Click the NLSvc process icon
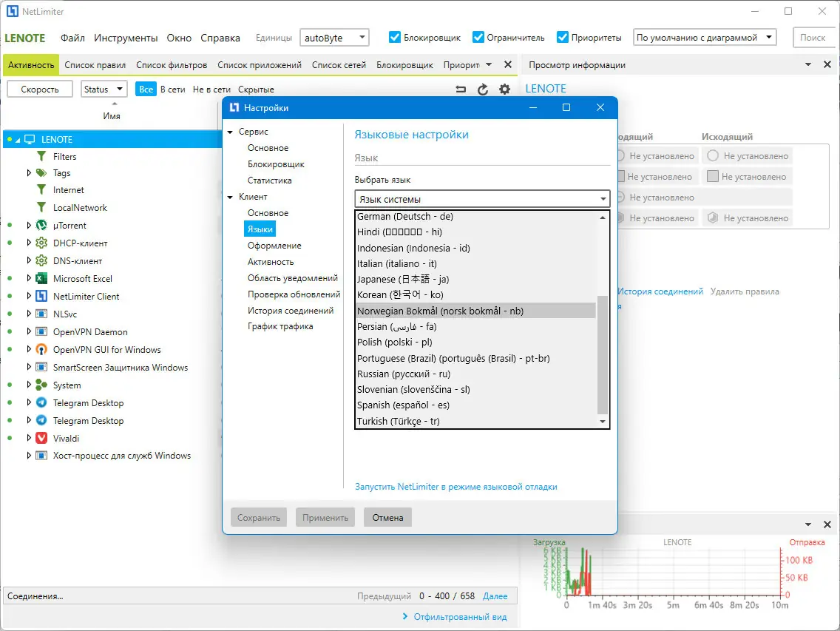This screenshot has height=631, width=840. click(41, 314)
